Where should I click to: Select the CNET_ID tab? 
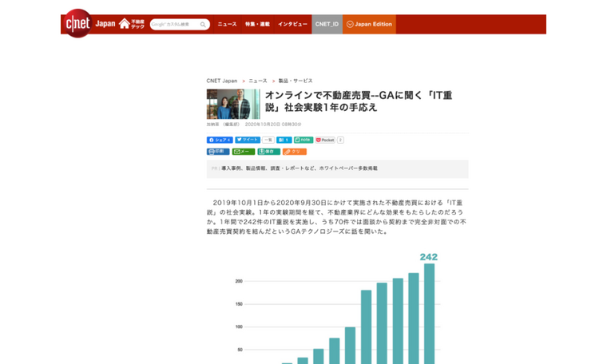pyautogui.click(x=327, y=24)
